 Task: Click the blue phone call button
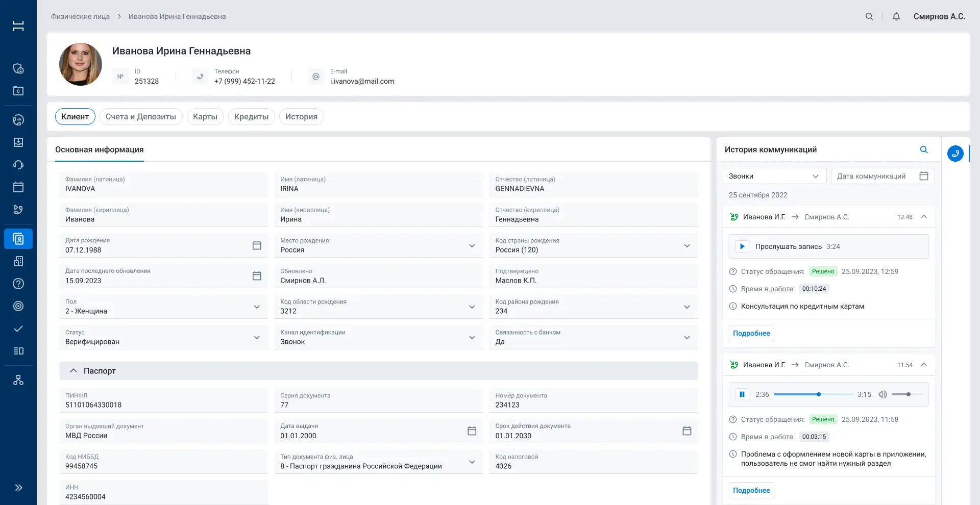pyautogui.click(x=955, y=154)
